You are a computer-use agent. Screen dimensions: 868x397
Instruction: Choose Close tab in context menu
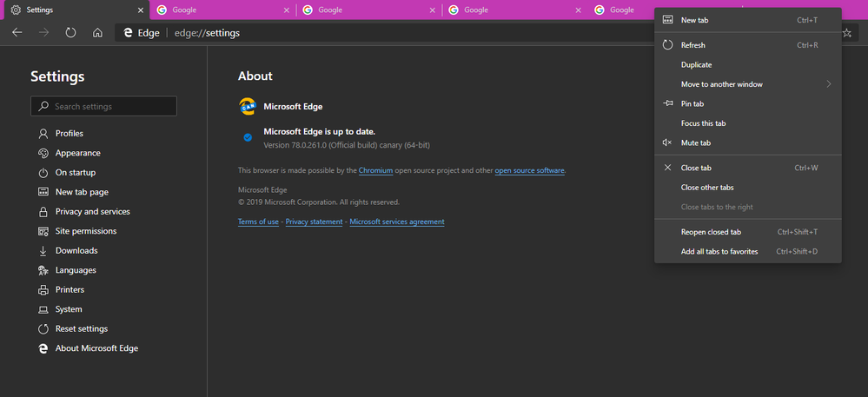(748, 168)
